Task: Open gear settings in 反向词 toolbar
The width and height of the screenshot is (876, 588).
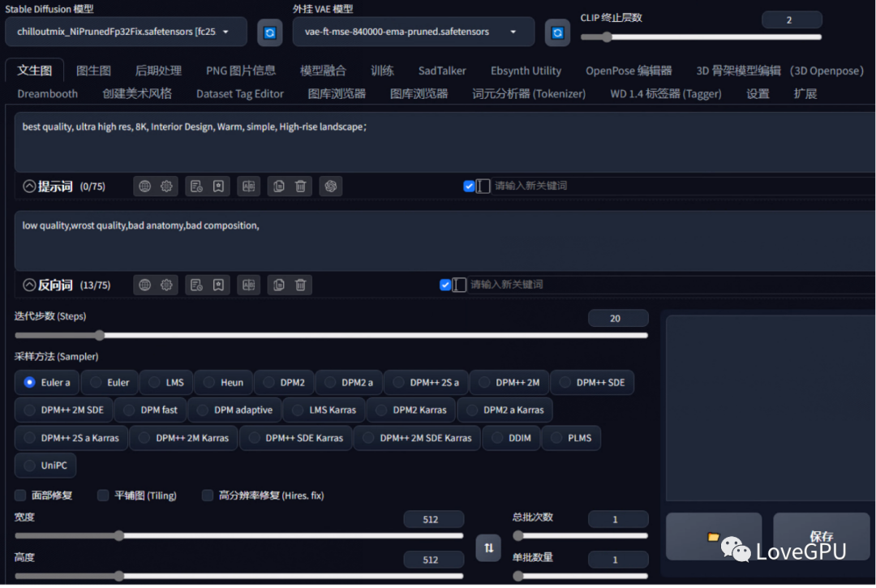Action: pos(166,285)
